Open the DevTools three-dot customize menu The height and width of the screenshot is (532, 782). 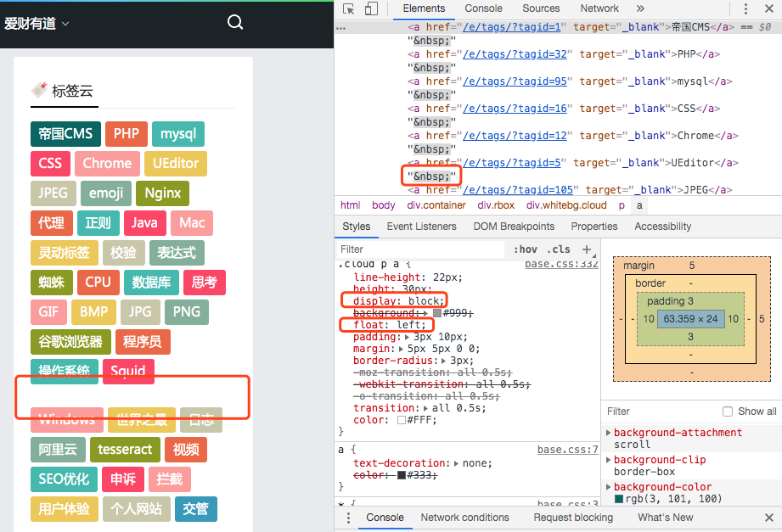(746, 9)
